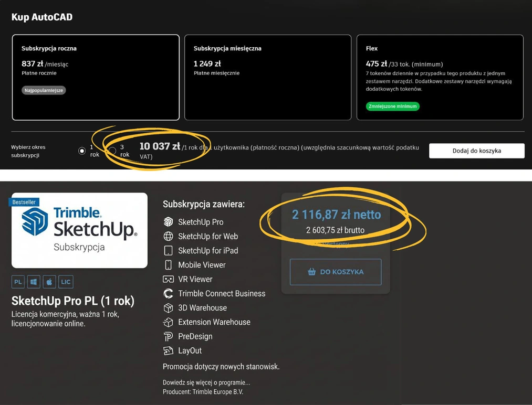
Task: Select the 3 rok subscription period
Action: point(112,151)
